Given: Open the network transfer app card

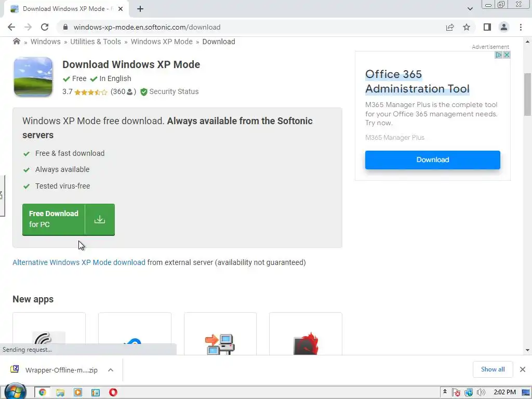Looking at the screenshot, I should pos(220,334).
